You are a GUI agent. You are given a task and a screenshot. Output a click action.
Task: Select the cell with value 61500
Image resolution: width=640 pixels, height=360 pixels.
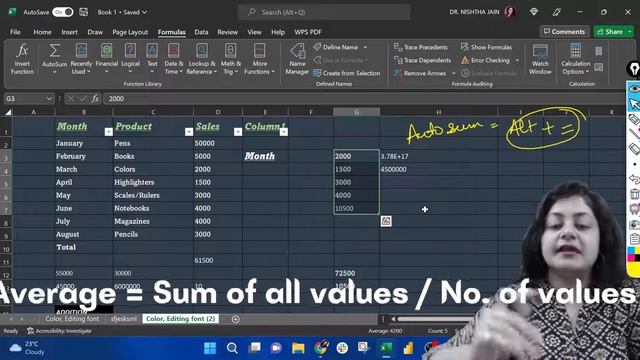(218, 260)
